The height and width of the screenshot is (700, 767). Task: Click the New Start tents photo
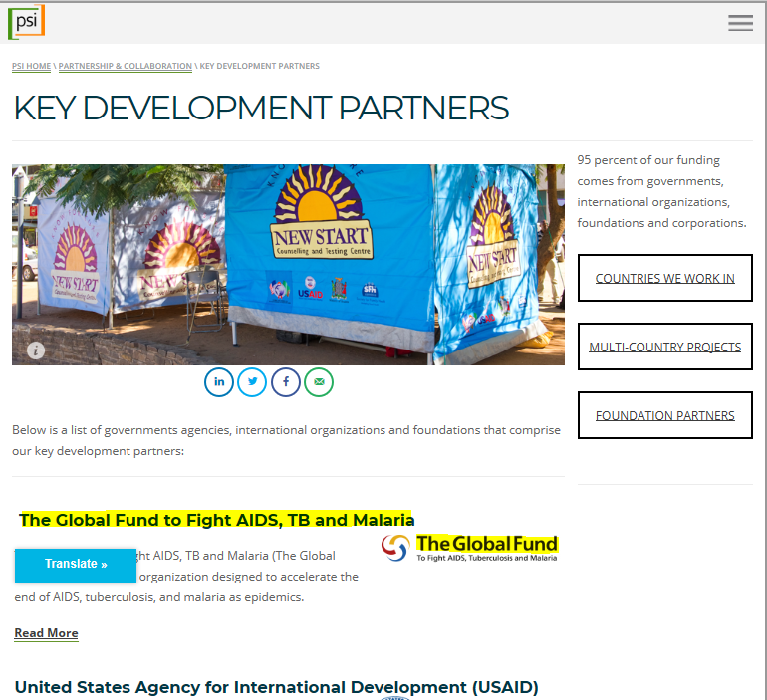pyautogui.click(x=288, y=265)
